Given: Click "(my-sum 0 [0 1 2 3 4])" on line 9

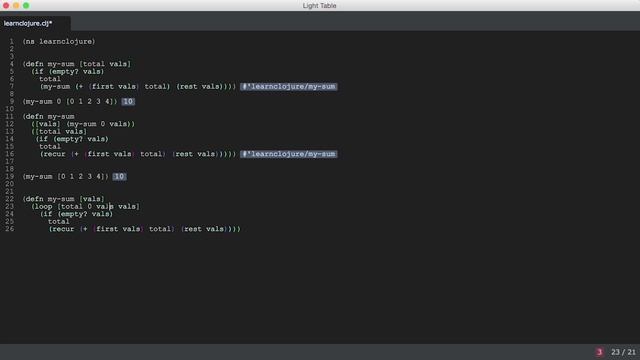Looking at the screenshot, I should tap(70, 102).
